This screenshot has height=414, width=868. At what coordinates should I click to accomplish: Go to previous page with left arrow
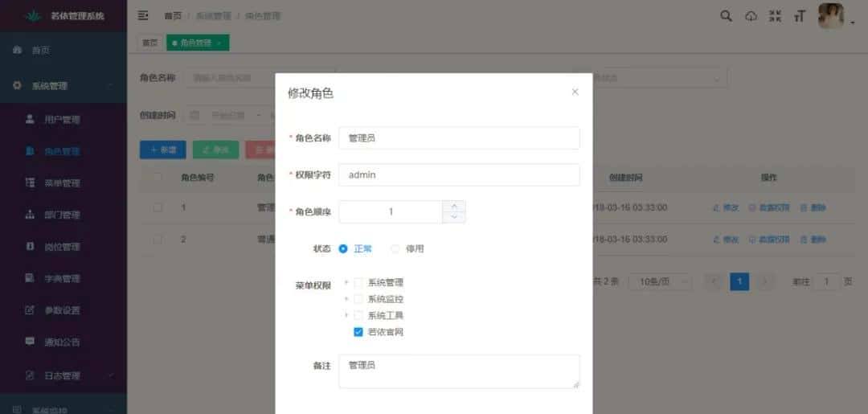tap(714, 281)
